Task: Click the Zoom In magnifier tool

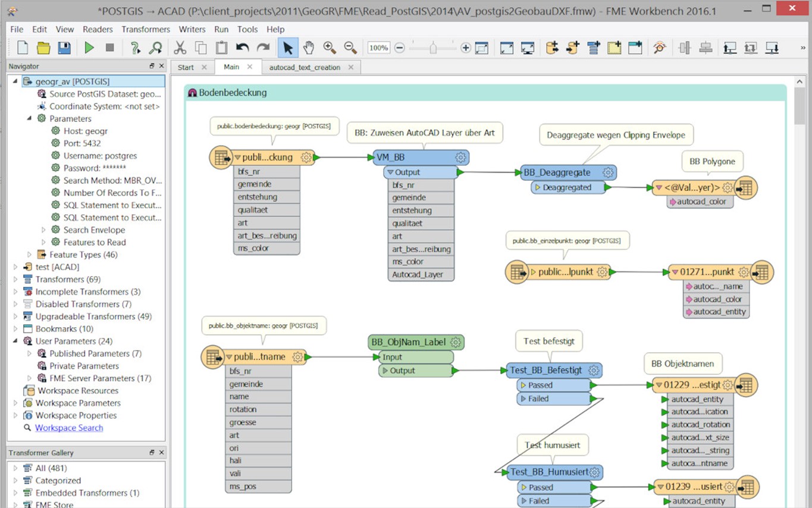Action: [329, 48]
